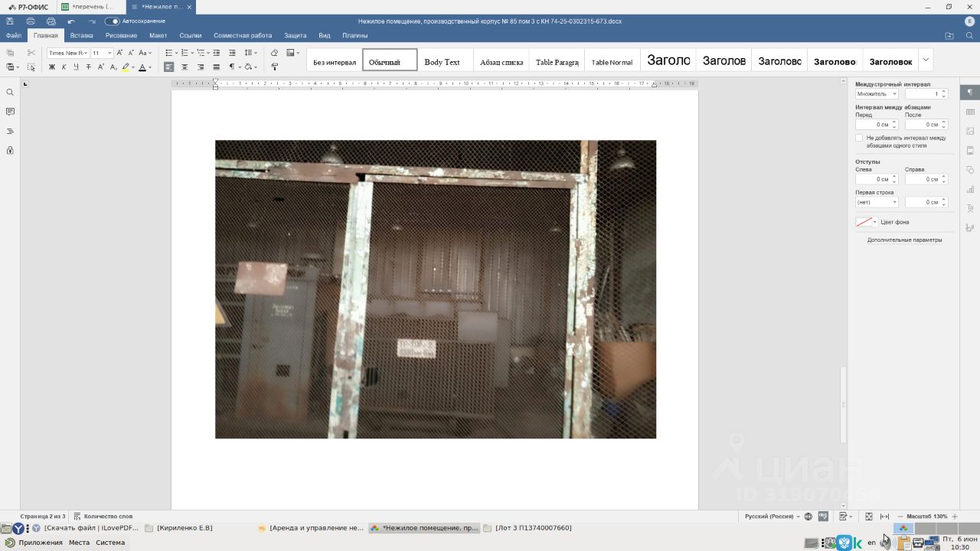Center align the paragraph

[x=185, y=67]
